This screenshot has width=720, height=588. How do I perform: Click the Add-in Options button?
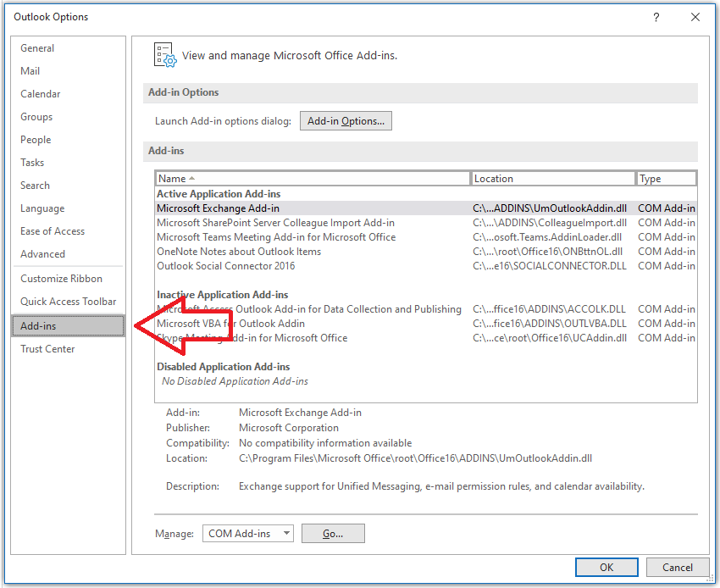[346, 121]
